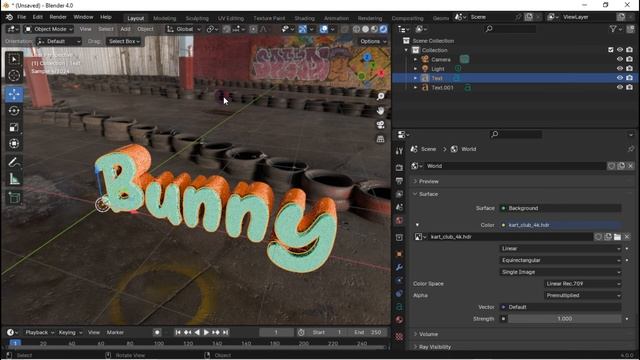The width and height of the screenshot is (640, 360).
Task: Disable Camera object in renders
Action: pos(629,60)
